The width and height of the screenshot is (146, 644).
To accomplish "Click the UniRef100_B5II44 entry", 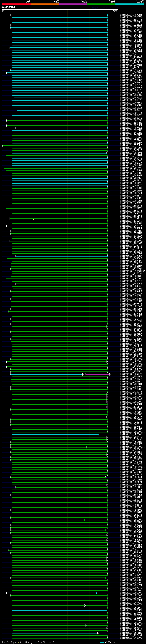I will pos(131,477).
